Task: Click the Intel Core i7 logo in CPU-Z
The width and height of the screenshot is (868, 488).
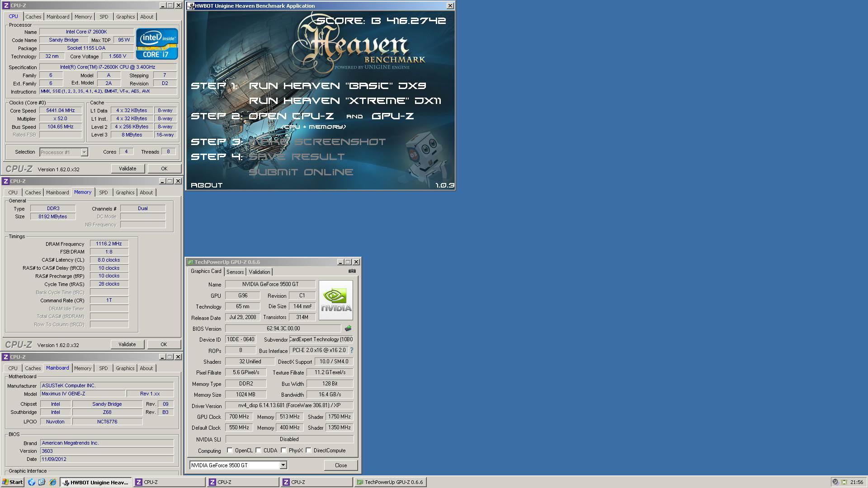Action: [157, 44]
